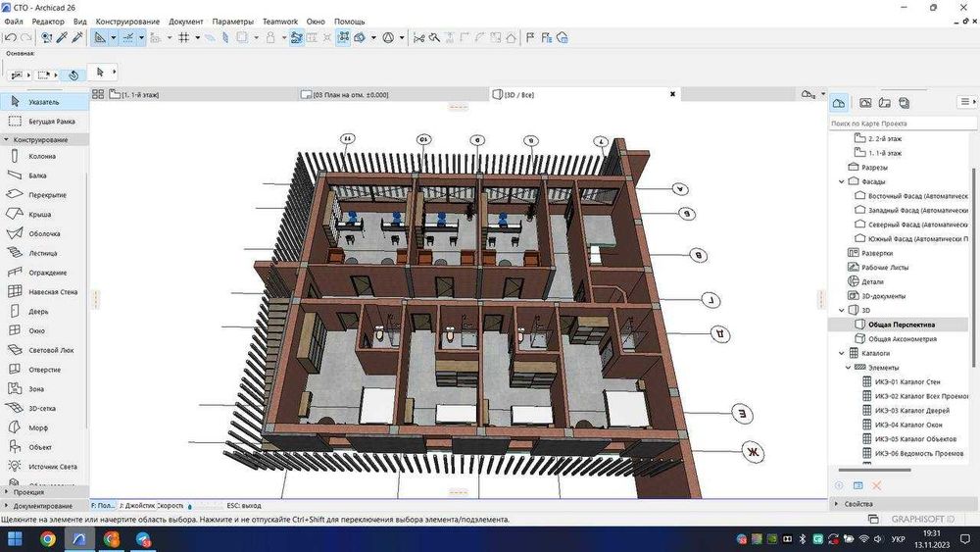Expand the Свойства panel

click(904, 503)
